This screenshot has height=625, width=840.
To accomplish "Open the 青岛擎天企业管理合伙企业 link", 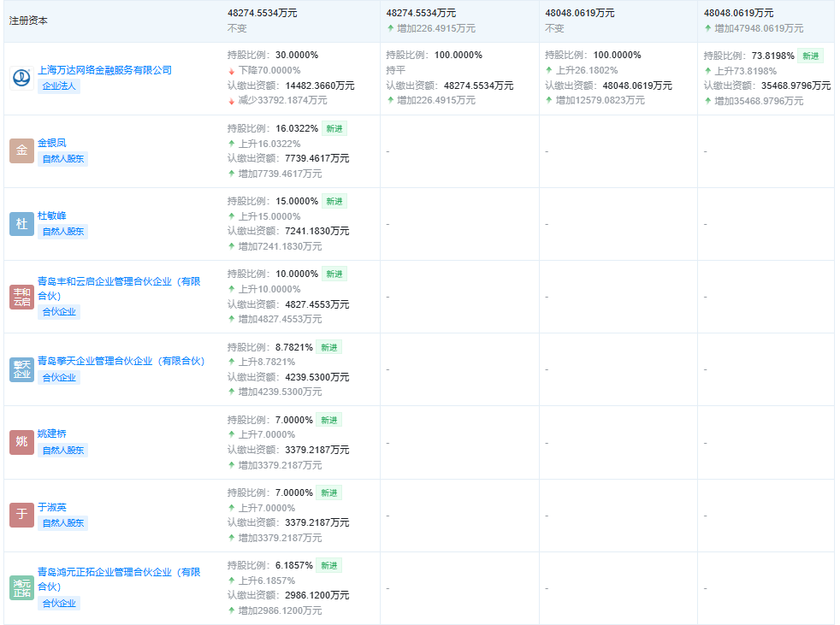I will point(121,361).
